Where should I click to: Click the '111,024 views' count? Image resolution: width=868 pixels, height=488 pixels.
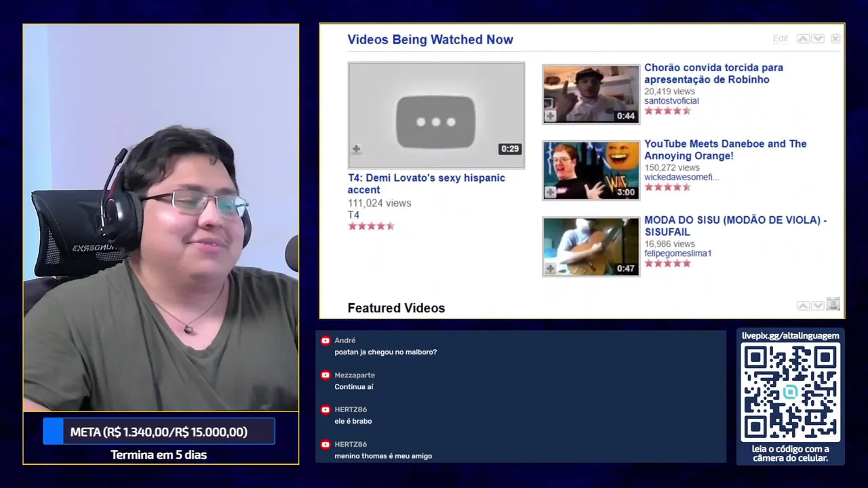click(379, 203)
